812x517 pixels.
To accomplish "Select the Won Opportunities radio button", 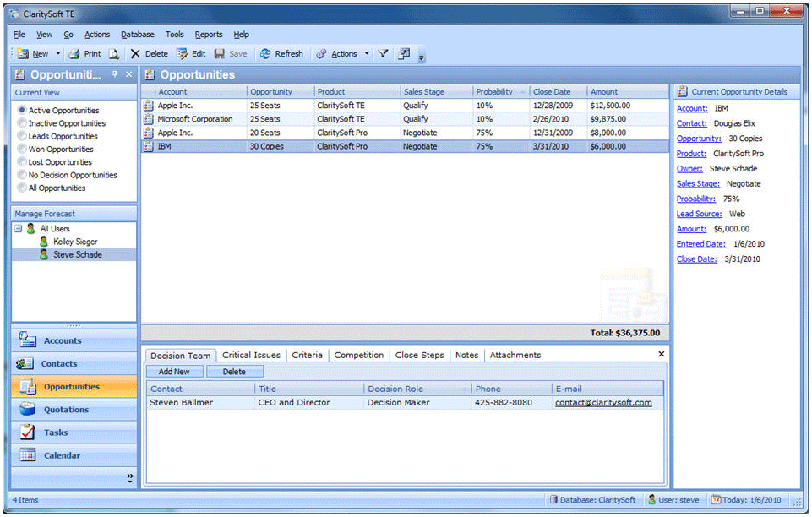I will click(x=22, y=150).
